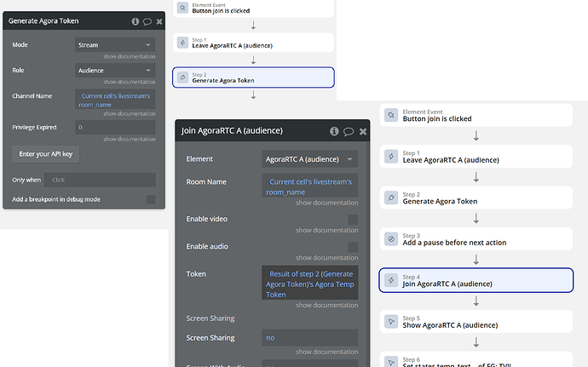Screen dimensions: 588x367
Task: Click Step 3 pause icon in right workflow
Action: click(x=391, y=238)
